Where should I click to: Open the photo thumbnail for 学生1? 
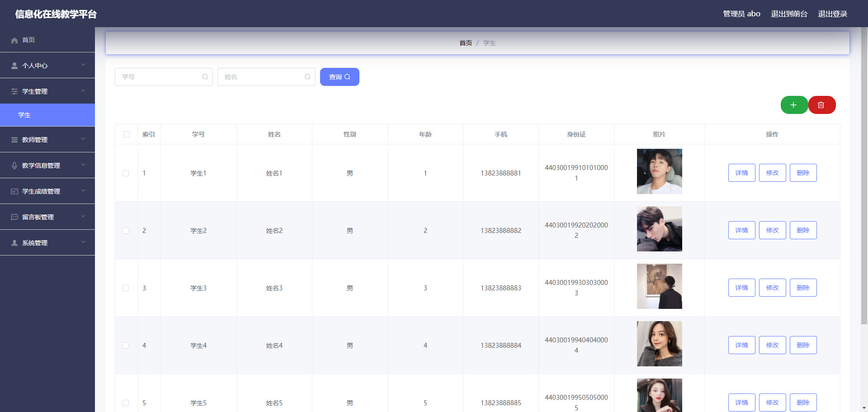(659, 171)
